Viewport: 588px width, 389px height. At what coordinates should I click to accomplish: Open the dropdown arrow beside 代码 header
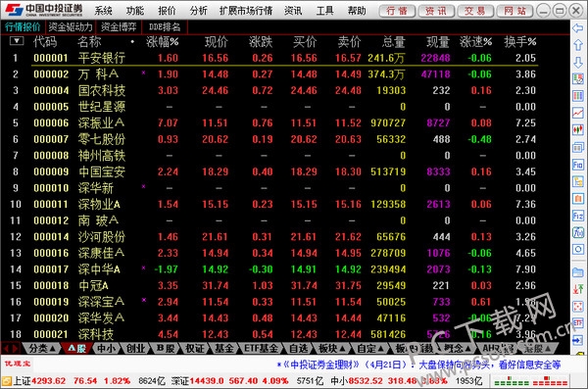point(17,41)
